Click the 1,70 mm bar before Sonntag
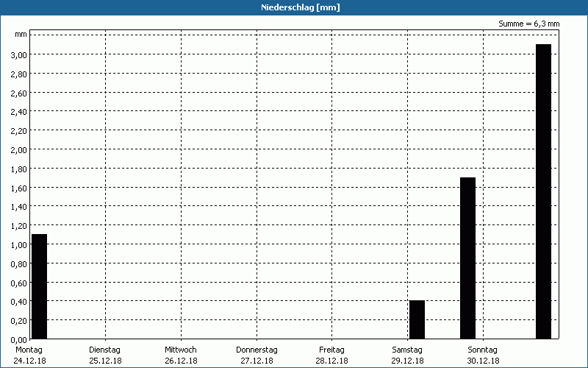The width and height of the screenshot is (588, 368). point(467,258)
